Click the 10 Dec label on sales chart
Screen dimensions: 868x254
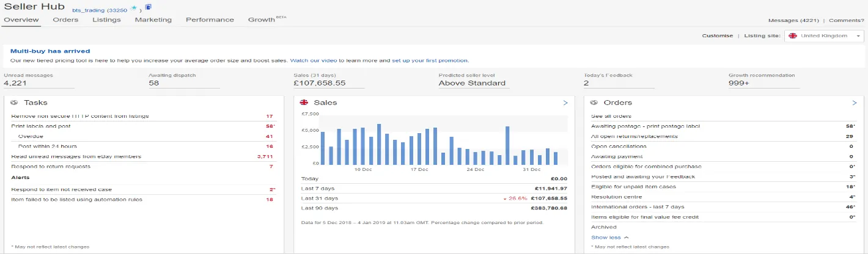(x=363, y=169)
